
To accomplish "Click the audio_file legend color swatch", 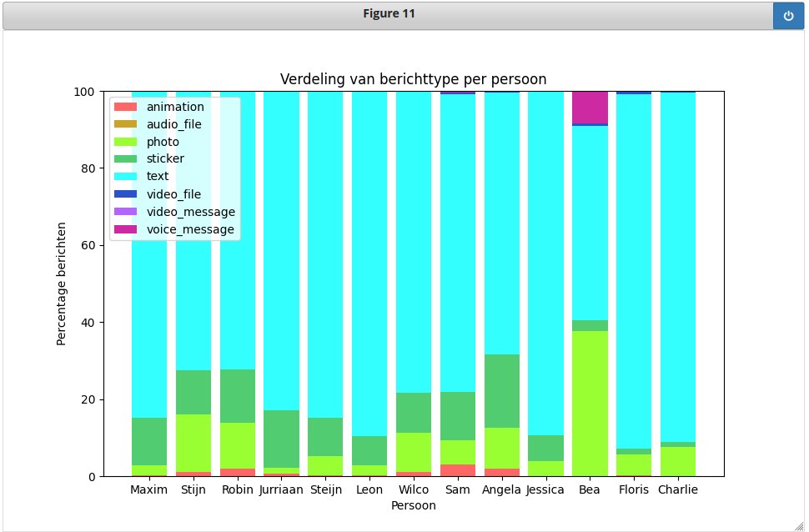I will [x=125, y=124].
